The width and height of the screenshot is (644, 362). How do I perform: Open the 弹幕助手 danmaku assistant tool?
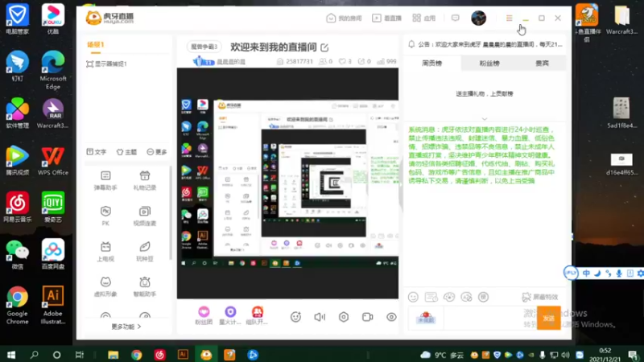tap(105, 180)
